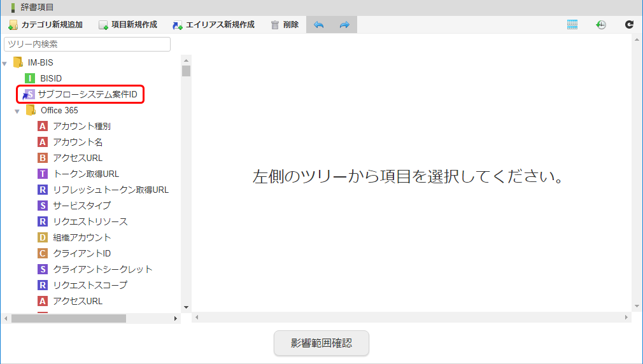Click the green I icon of BISID
This screenshot has width=643, height=364.
pyautogui.click(x=29, y=78)
